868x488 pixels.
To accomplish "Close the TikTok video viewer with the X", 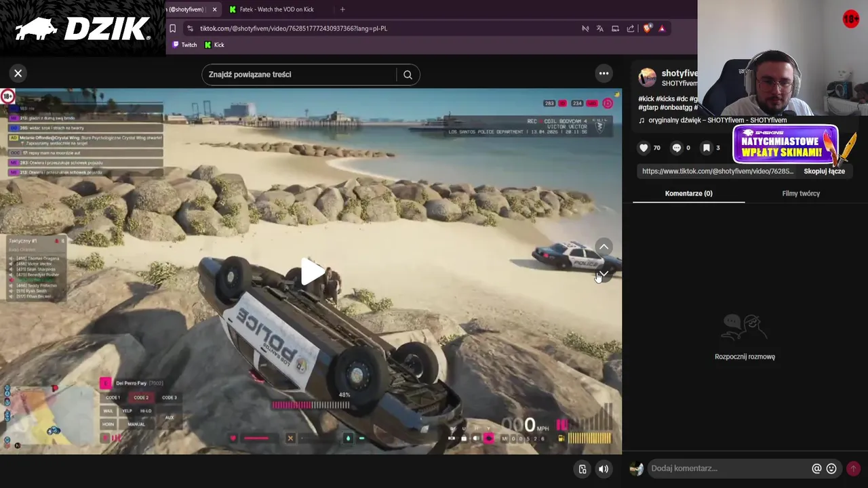I will tap(18, 73).
